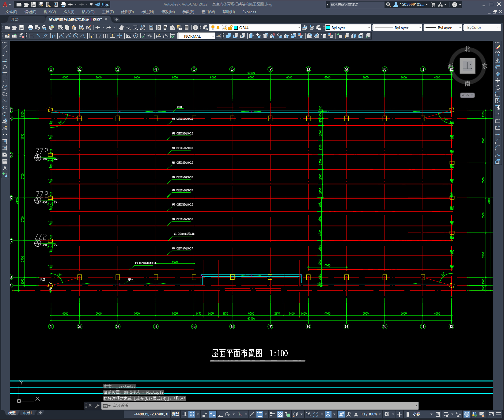Click the 模型 model space button in the status bar
Screen dimensions: 504x420
175,414
